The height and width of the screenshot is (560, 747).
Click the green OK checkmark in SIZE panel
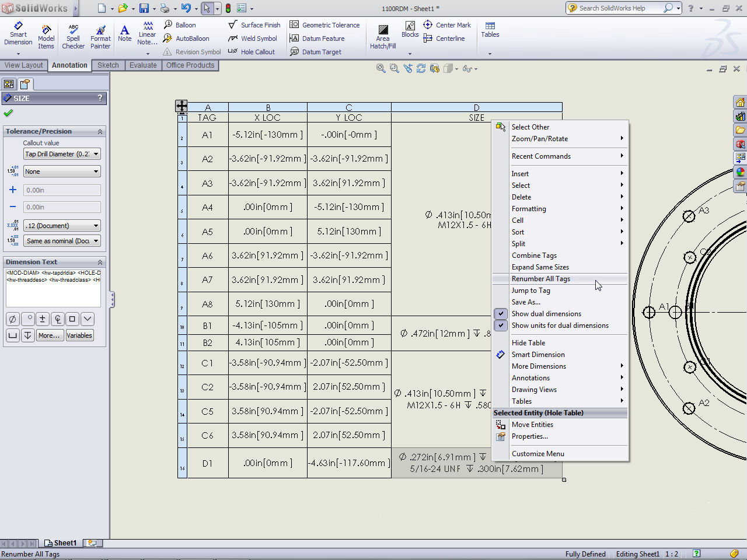[8, 113]
